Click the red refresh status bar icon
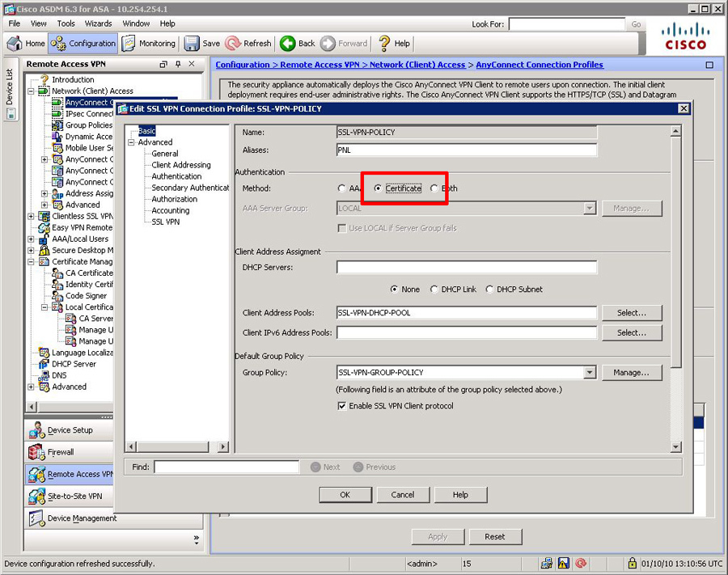 [581, 564]
